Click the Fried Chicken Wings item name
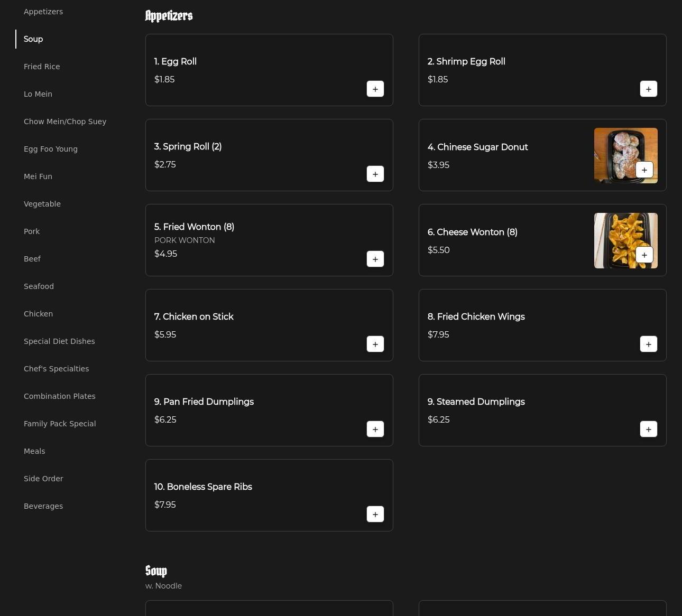Image resolution: width=682 pixels, height=616 pixels. (476, 316)
